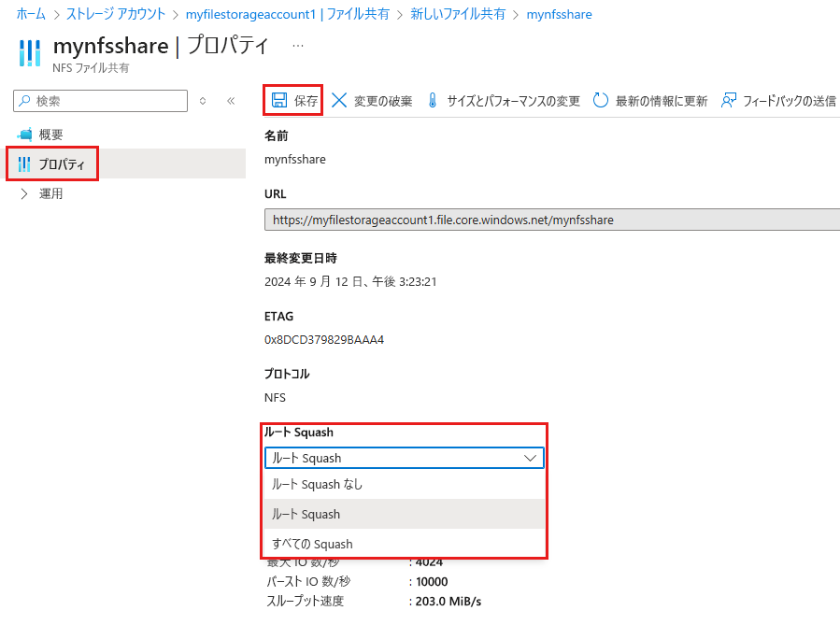Click 変更の破棄 in the toolbar

pyautogui.click(x=383, y=101)
